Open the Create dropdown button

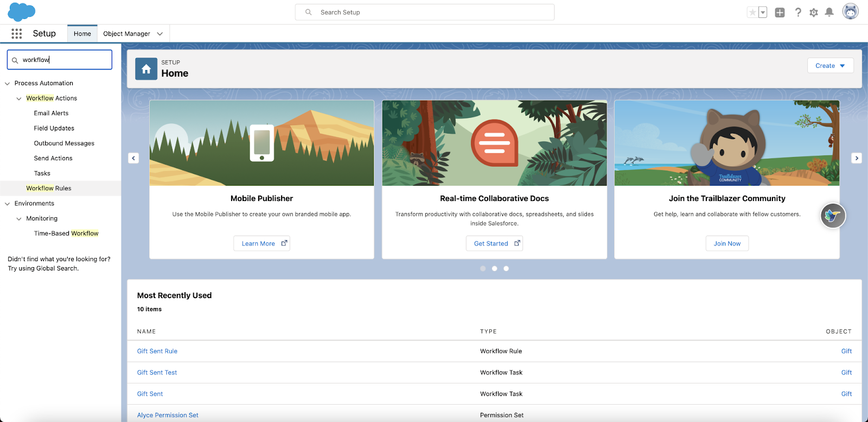coord(830,66)
